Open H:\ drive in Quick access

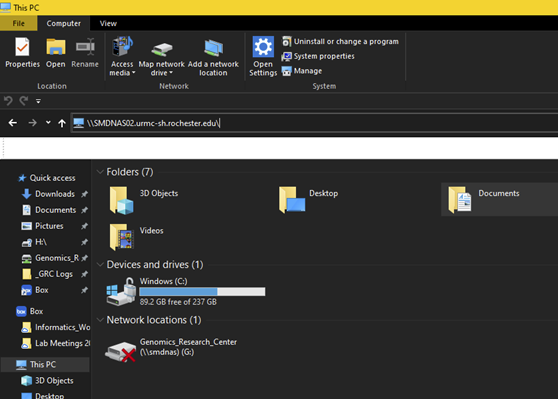click(x=35, y=242)
